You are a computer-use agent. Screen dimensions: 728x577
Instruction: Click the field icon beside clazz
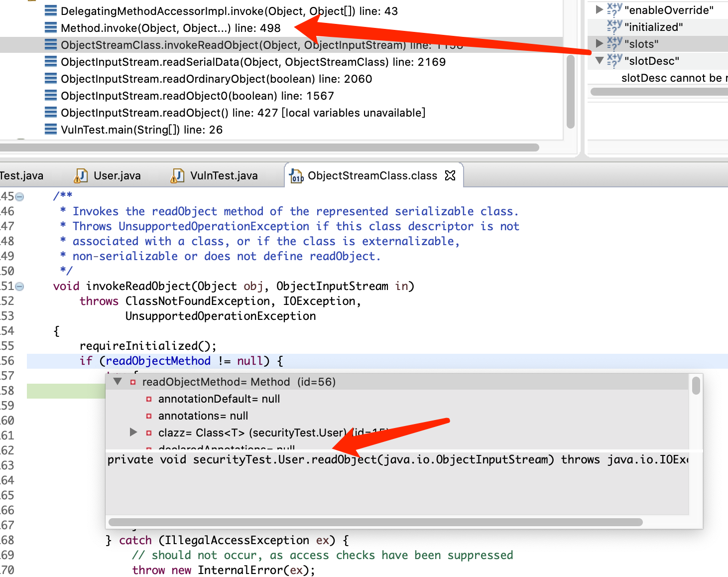click(149, 433)
